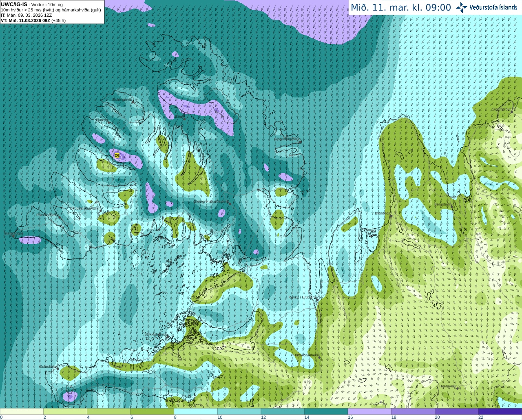Click the Stykkishólmur station label

155,334
